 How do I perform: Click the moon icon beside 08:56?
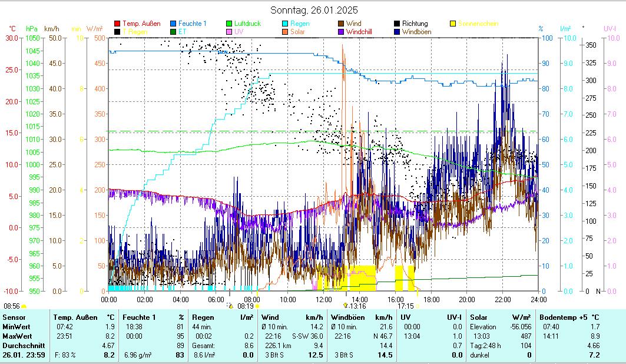[24, 307]
